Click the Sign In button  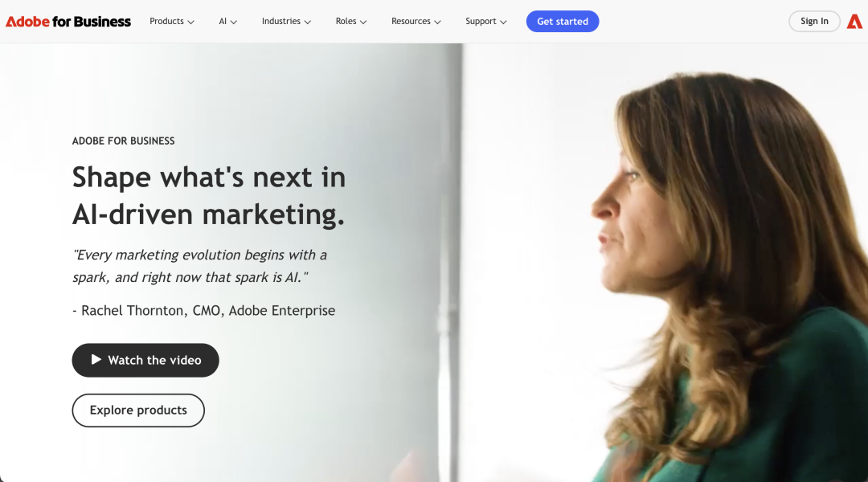coord(814,21)
